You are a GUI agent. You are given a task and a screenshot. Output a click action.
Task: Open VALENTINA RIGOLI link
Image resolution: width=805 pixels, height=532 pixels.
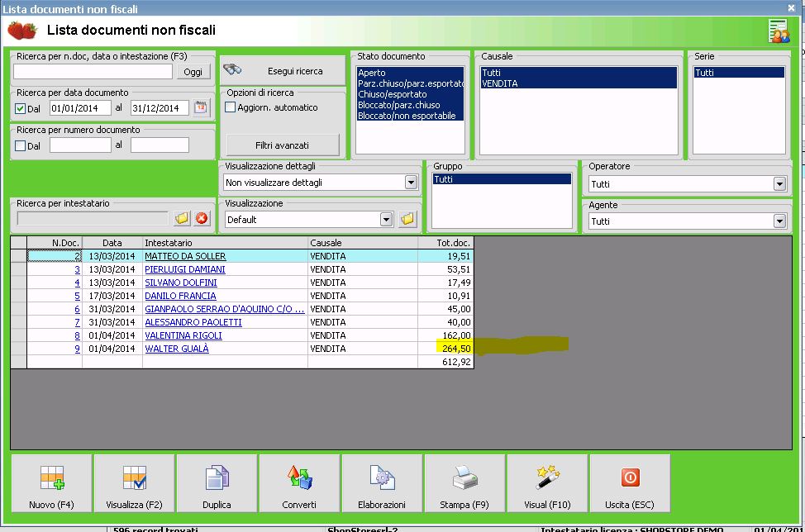(183, 335)
